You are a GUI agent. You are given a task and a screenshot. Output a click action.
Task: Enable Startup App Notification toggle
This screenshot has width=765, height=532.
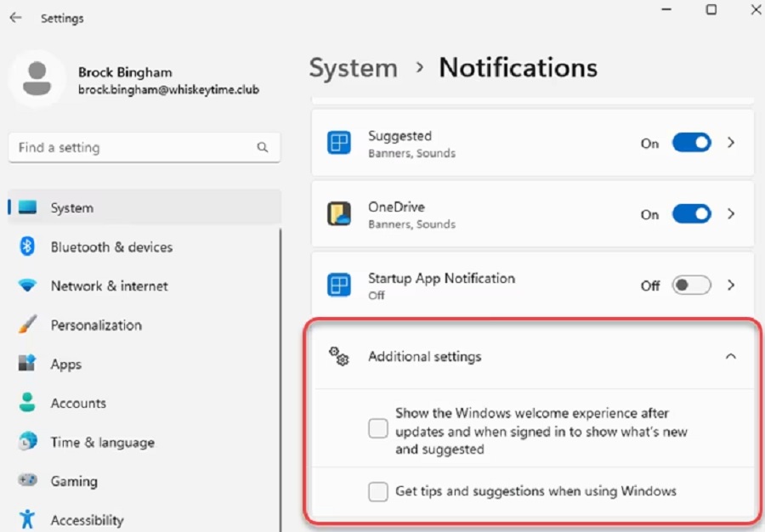(x=691, y=286)
